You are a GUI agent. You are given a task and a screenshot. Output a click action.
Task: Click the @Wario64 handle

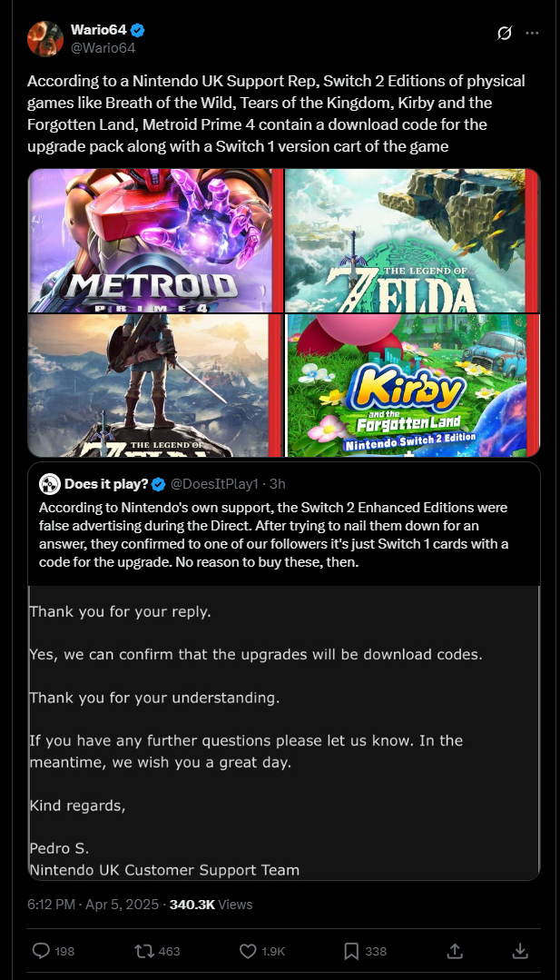click(x=103, y=47)
